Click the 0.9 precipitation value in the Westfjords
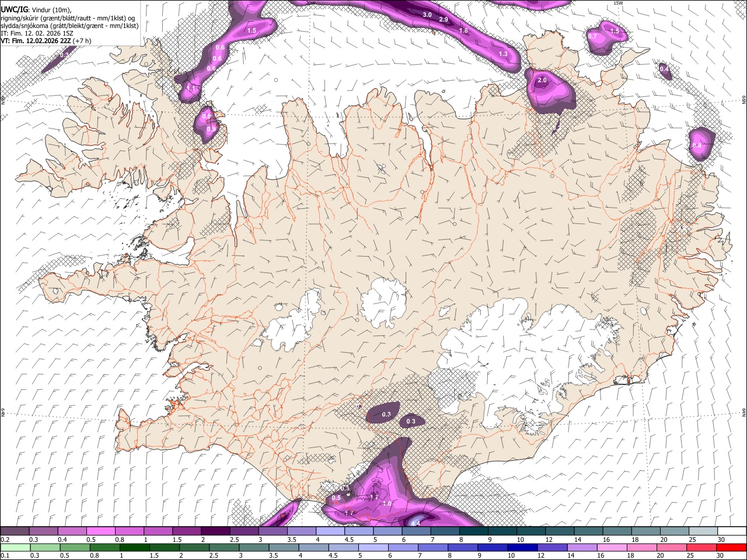This screenshot has width=747, height=560. tap(211, 128)
